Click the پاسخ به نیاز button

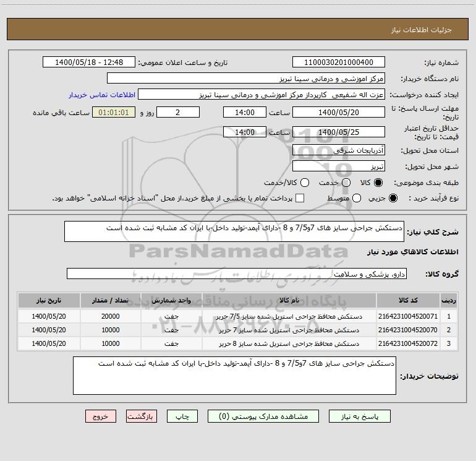(360, 416)
